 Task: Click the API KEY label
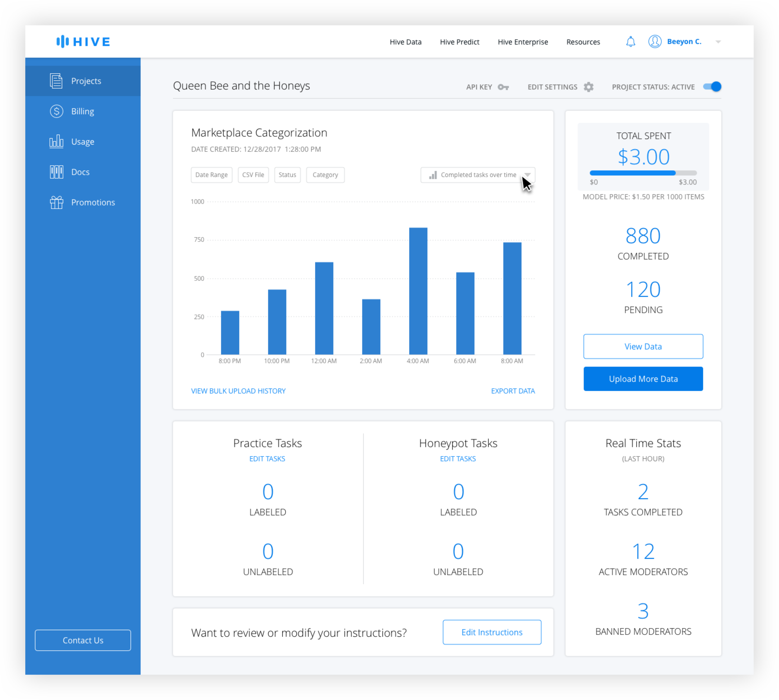point(479,87)
